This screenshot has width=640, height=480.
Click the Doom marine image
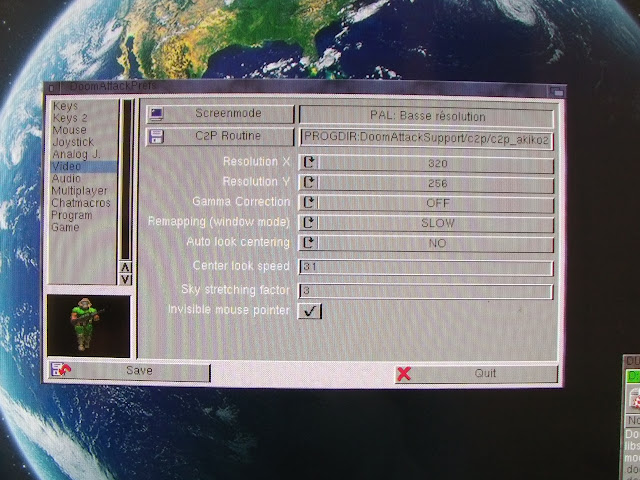coord(89,326)
